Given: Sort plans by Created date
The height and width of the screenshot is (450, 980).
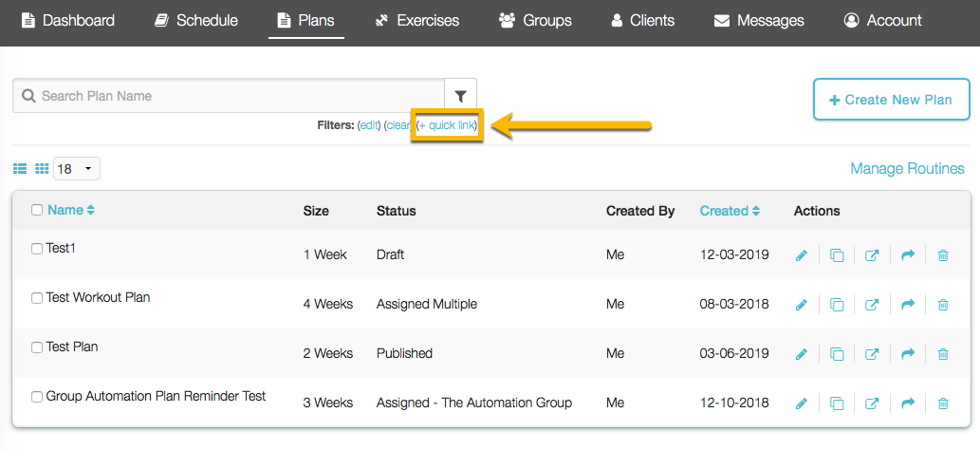Looking at the screenshot, I should point(730,211).
